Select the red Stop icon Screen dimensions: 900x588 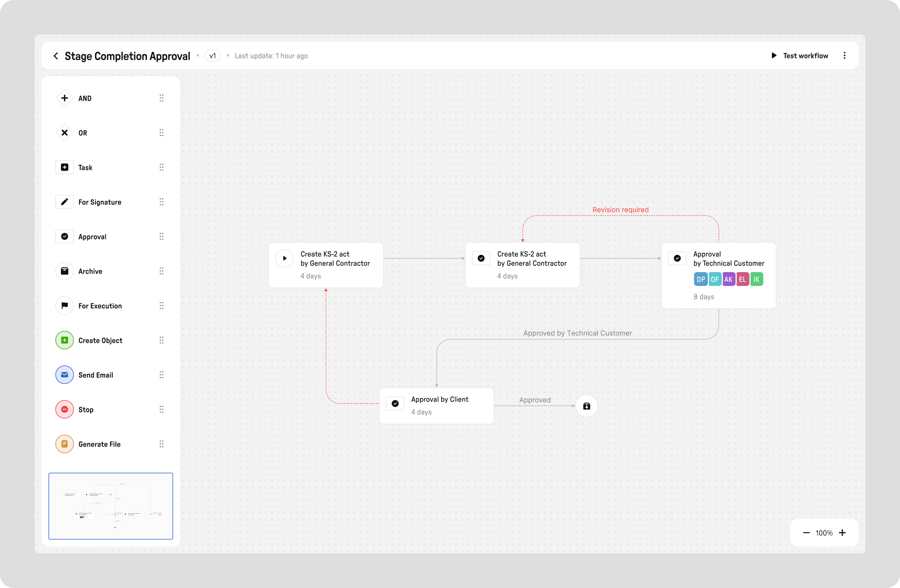click(65, 409)
